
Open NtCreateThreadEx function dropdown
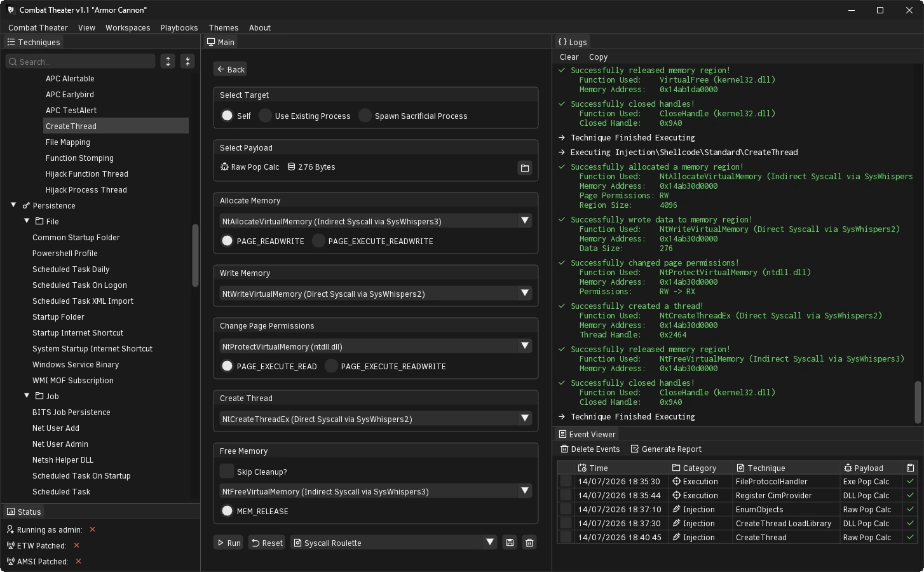(x=376, y=419)
